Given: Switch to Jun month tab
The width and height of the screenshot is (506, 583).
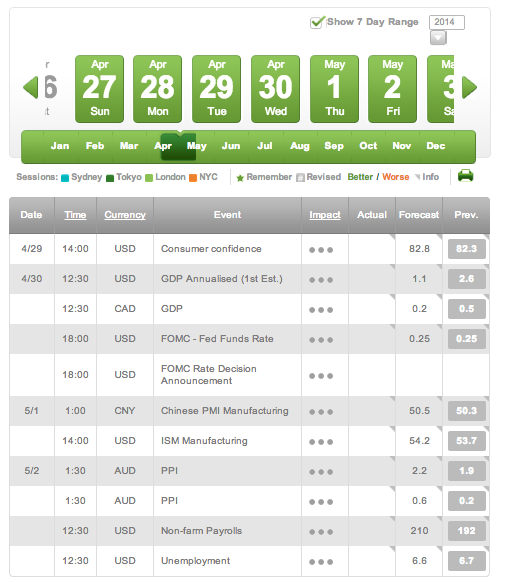Looking at the screenshot, I should 231,146.
